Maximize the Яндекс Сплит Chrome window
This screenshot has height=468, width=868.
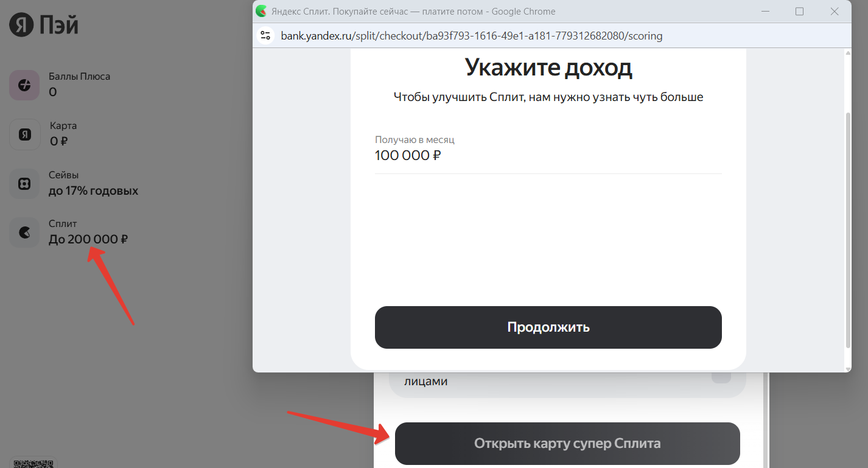coord(799,12)
